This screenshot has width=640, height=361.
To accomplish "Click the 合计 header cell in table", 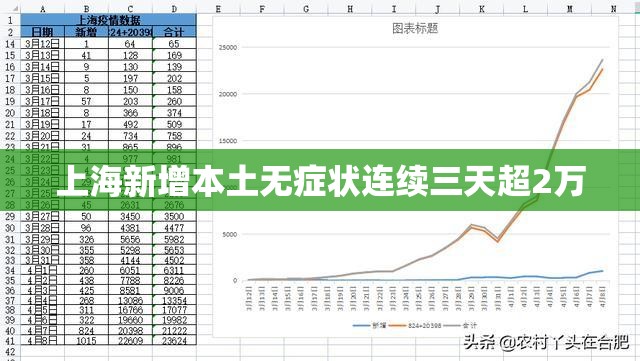I will (174, 31).
